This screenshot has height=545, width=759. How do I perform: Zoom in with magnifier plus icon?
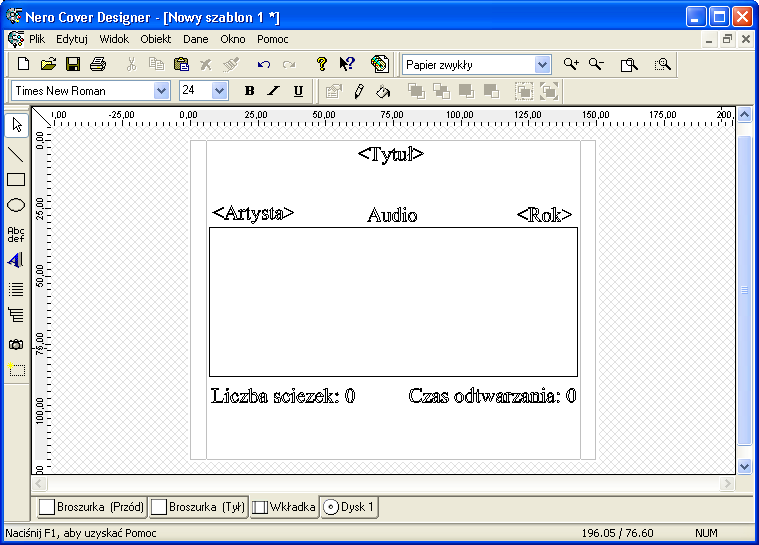point(571,64)
